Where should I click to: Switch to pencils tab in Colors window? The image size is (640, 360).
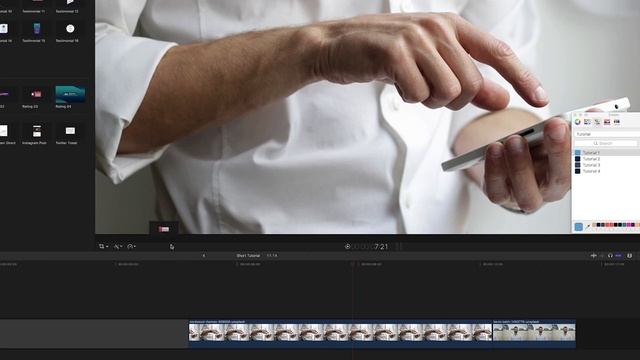click(x=617, y=122)
